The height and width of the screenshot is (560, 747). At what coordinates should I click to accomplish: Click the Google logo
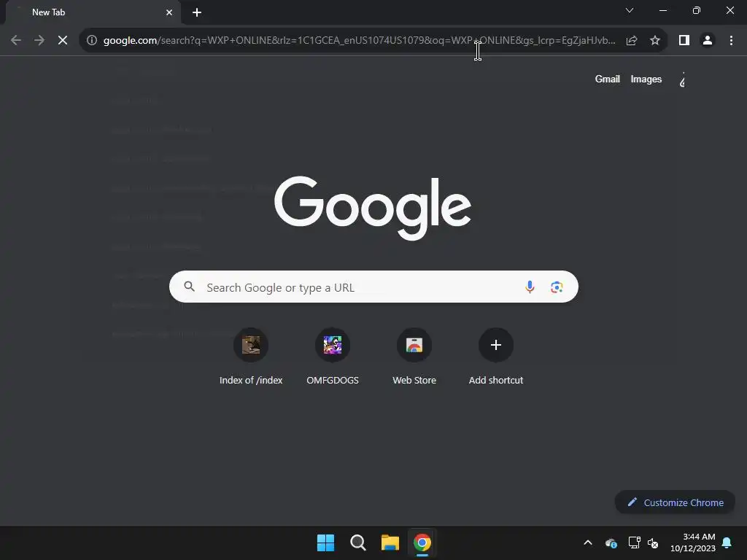pos(373,208)
